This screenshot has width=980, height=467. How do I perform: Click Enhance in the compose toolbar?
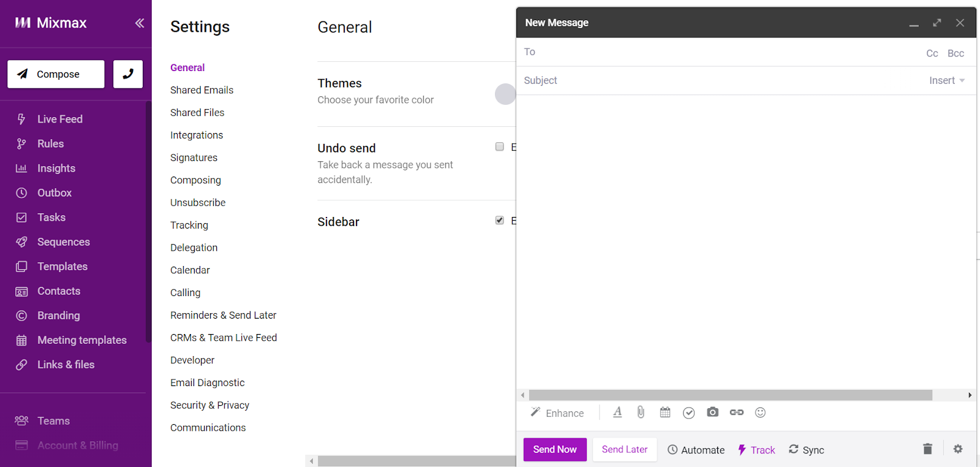pos(557,413)
